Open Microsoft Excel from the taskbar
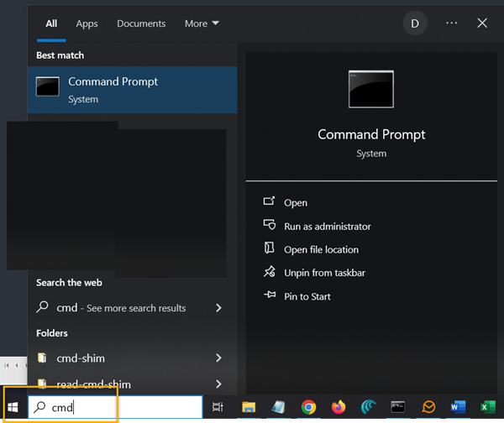The height and width of the screenshot is (423, 504). (487, 407)
